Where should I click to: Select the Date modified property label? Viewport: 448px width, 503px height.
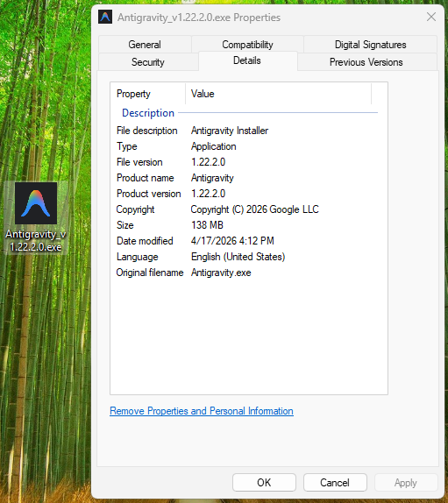point(145,241)
